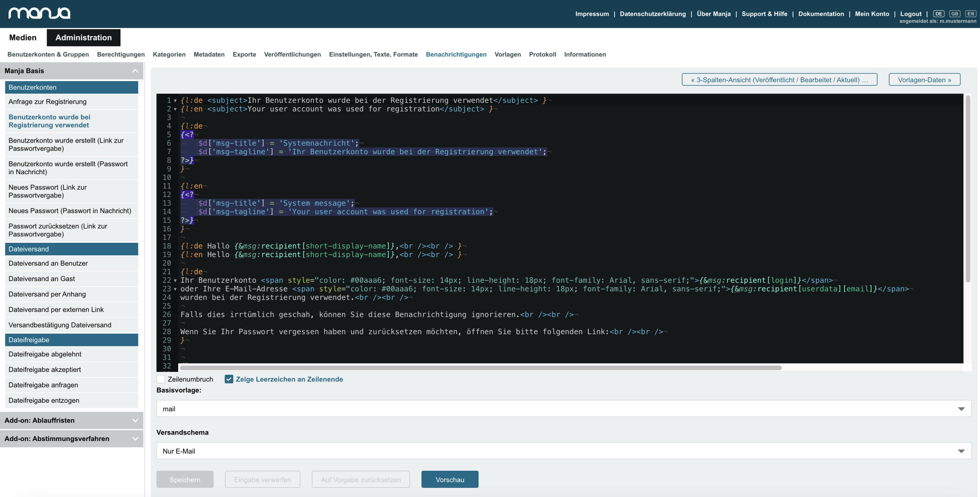This screenshot has width=980, height=497.
Task: Switch language with the EN flag icon
Action: (970, 14)
